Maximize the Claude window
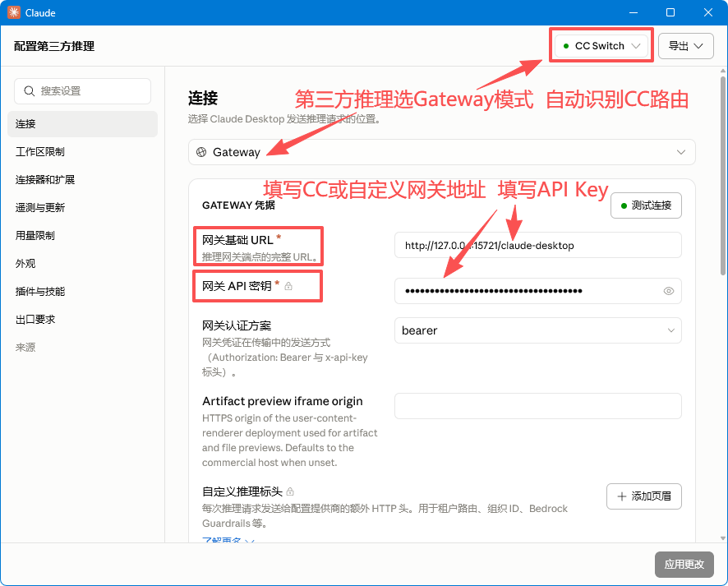 [x=670, y=12]
